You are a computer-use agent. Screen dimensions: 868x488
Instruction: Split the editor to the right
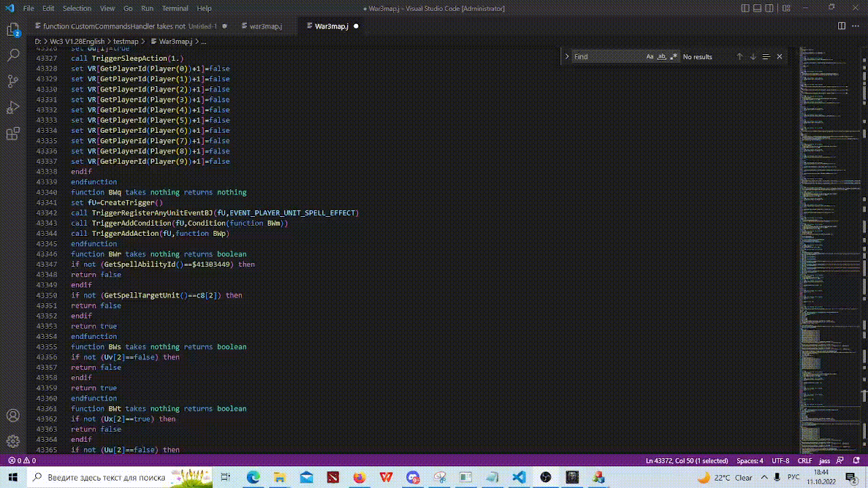(842, 26)
